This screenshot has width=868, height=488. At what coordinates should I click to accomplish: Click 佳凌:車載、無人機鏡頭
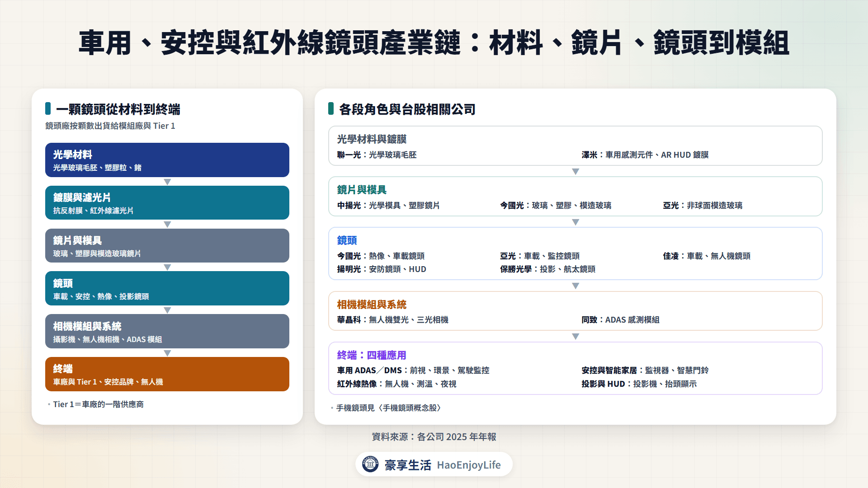coord(707,256)
